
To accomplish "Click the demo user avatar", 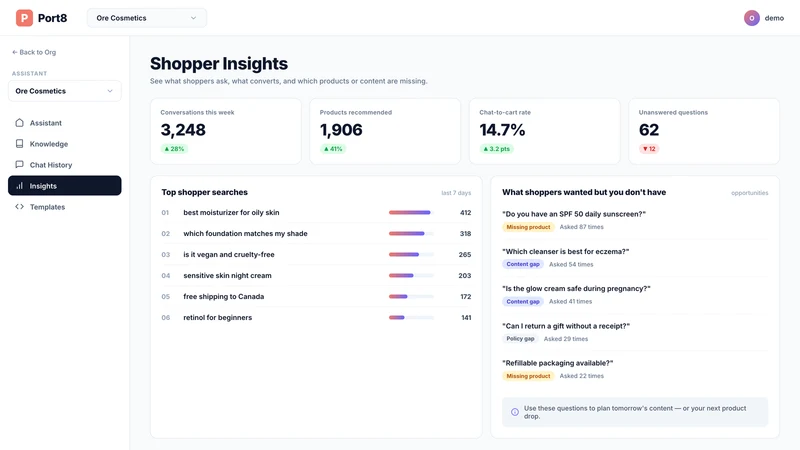I will tap(752, 18).
